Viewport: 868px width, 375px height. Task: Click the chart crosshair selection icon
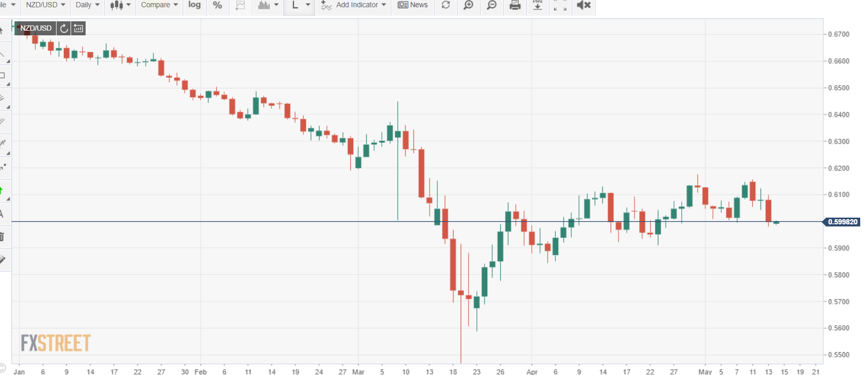click(x=240, y=5)
